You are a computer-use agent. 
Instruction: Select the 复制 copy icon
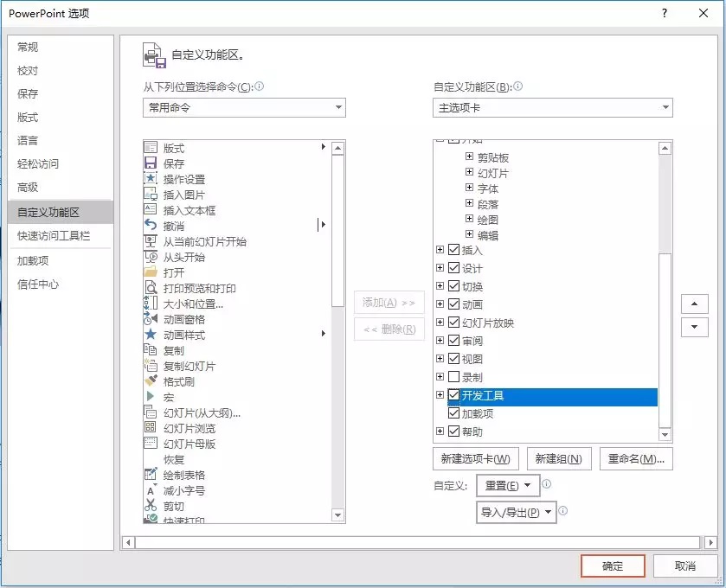(151, 349)
